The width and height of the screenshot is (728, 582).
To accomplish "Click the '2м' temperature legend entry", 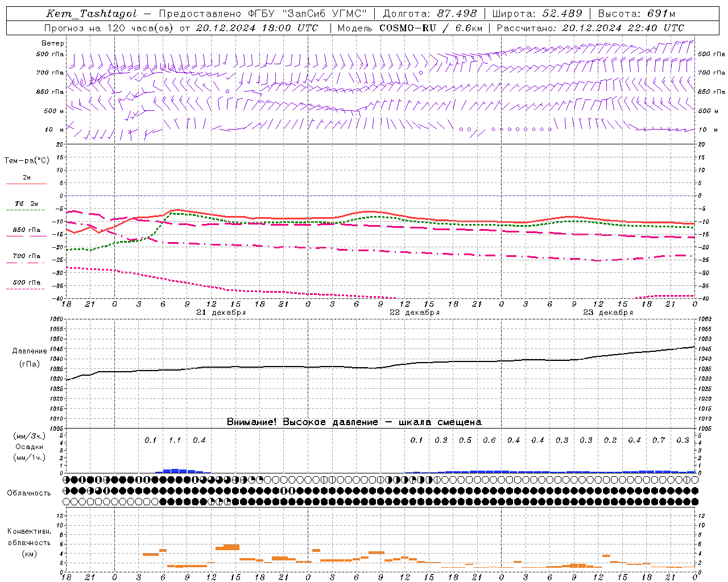I will tap(27, 178).
